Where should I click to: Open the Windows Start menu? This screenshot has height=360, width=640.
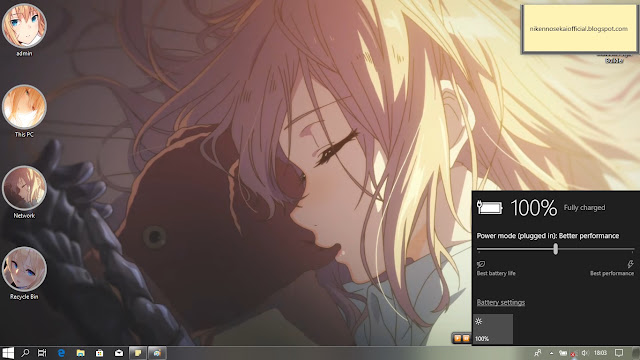pyautogui.click(x=7, y=353)
